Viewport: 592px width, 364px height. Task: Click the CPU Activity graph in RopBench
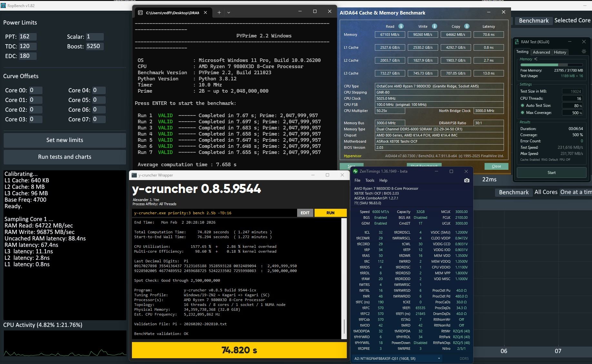pyautogui.click(x=65, y=343)
